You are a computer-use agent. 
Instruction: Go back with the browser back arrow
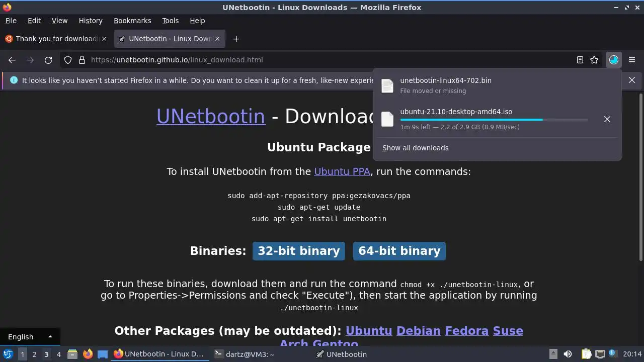(x=12, y=60)
